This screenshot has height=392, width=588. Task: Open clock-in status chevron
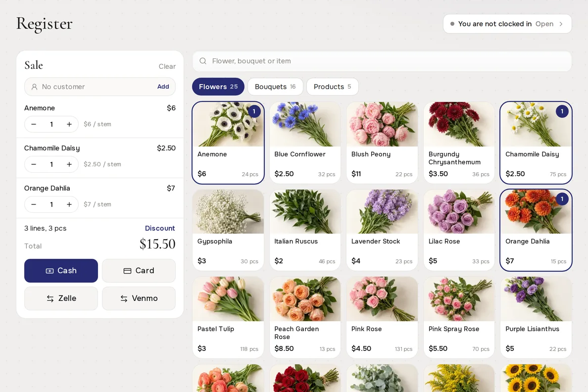pyautogui.click(x=561, y=24)
